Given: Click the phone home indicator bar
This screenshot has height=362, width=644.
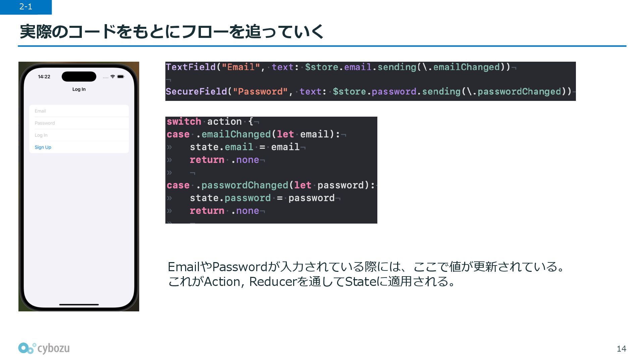Looking at the screenshot, I should tap(79, 304).
